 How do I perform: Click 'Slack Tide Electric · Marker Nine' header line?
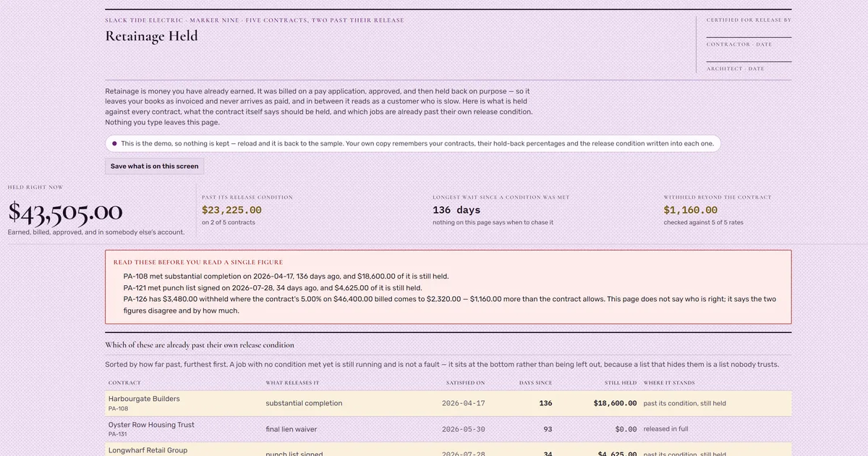point(255,20)
